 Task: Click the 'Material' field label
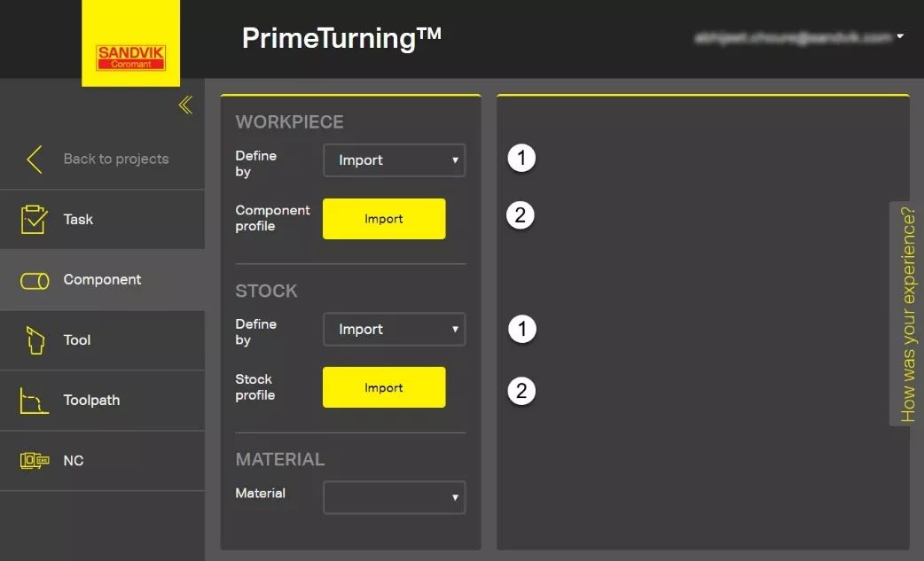(260, 494)
